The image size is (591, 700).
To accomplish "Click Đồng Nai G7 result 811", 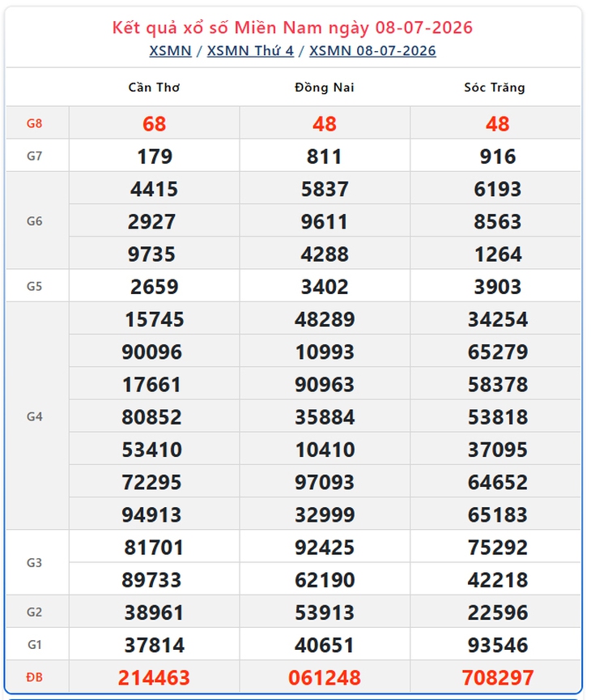I will (x=325, y=156).
